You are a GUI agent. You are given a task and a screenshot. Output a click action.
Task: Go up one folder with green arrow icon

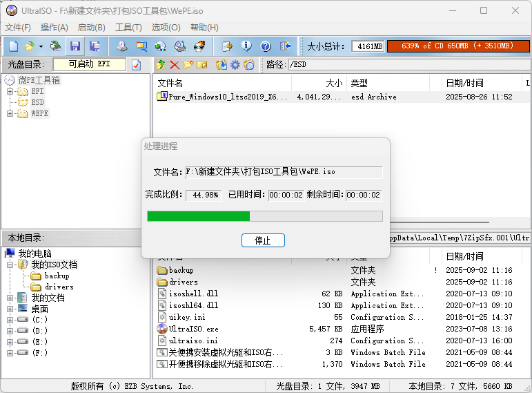160,65
